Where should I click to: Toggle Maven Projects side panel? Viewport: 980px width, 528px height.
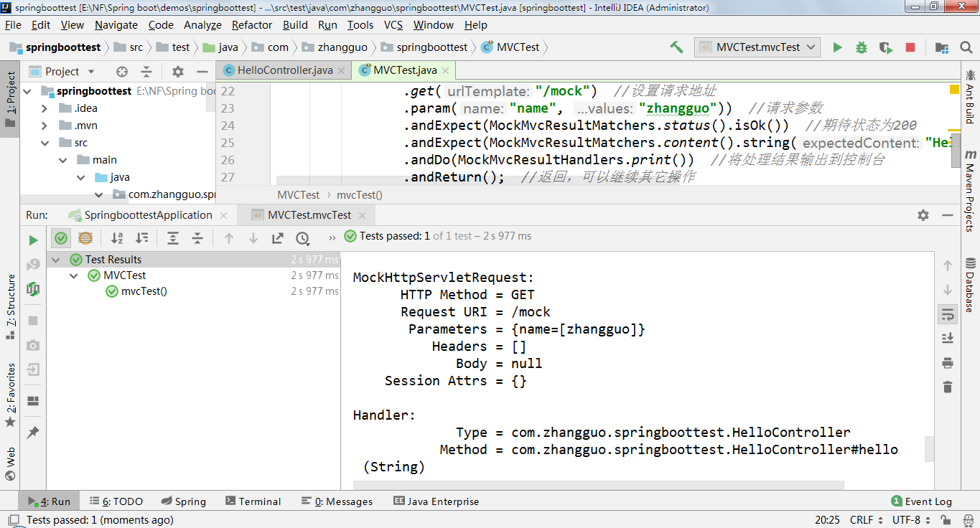(x=970, y=191)
